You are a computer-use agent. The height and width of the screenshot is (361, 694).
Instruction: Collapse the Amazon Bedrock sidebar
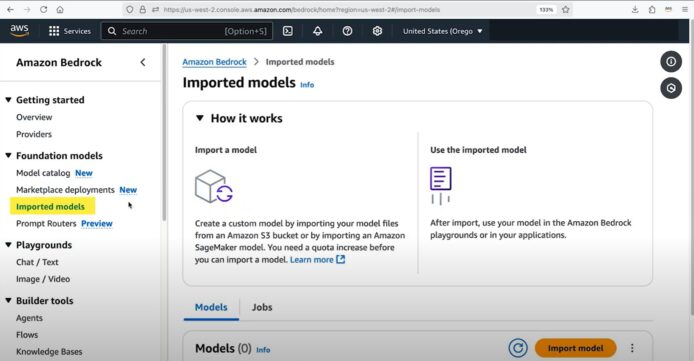coord(143,62)
